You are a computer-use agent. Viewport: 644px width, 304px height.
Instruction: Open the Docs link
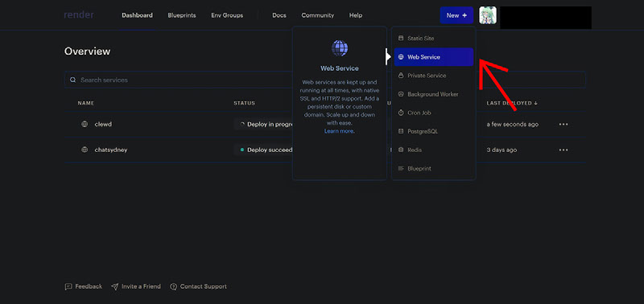(279, 15)
